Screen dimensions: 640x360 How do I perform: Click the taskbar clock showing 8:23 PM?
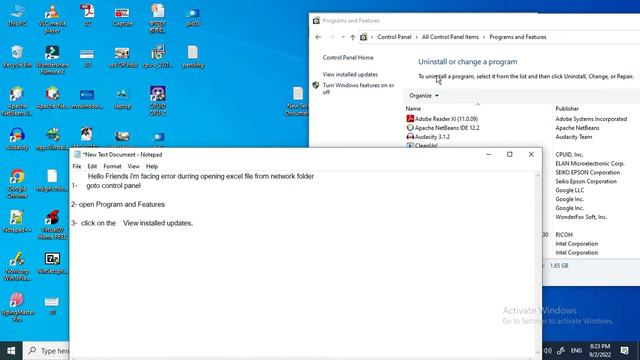click(x=600, y=351)
